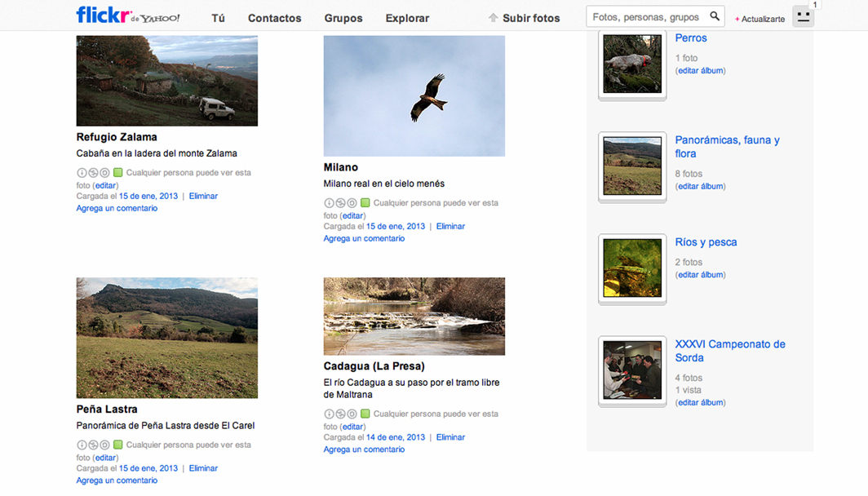
Task: Click the Actualizarte upgrade link
Action: (762, 19)
